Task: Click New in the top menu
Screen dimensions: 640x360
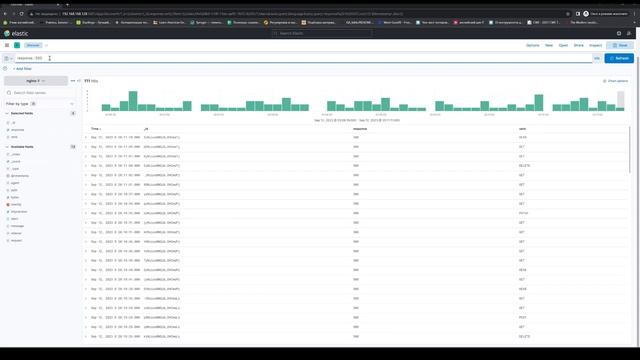Action: click(549, 45)
